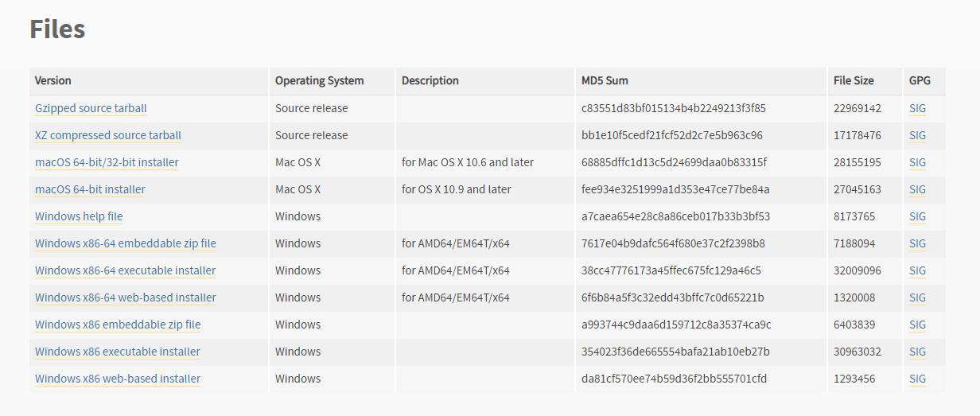Open the Windows help file link

coord(79,216)
